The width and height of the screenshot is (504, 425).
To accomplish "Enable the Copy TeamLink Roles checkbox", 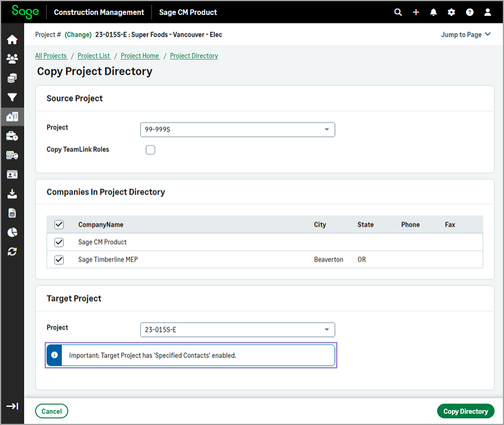I will tap(151, 150).
